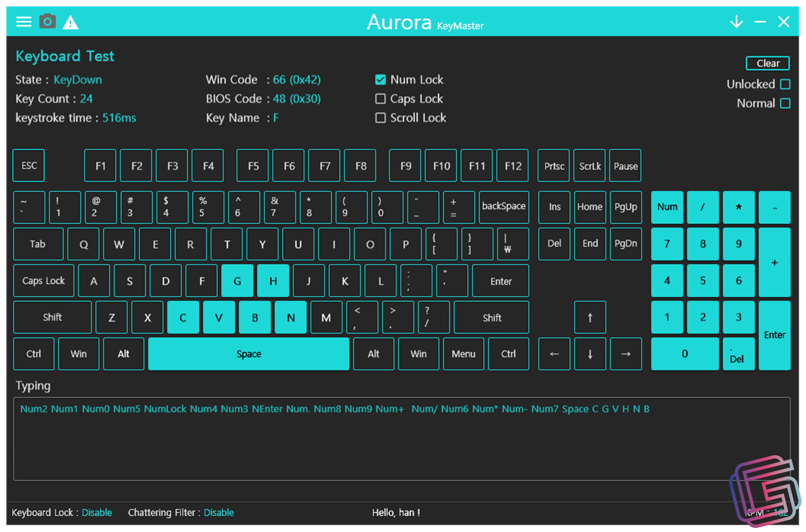Image resolution: width=806 pixels, height=532 pixels.
Task: Click the left Win key
Action: coord(78,354)
